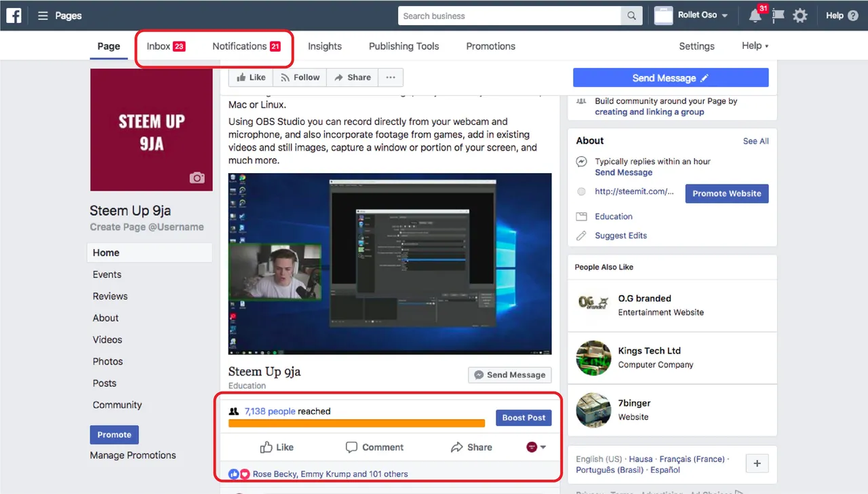Open the steemit.com website link
The image size is (868, 494).
pyautogui.click(x=635, y=191)
